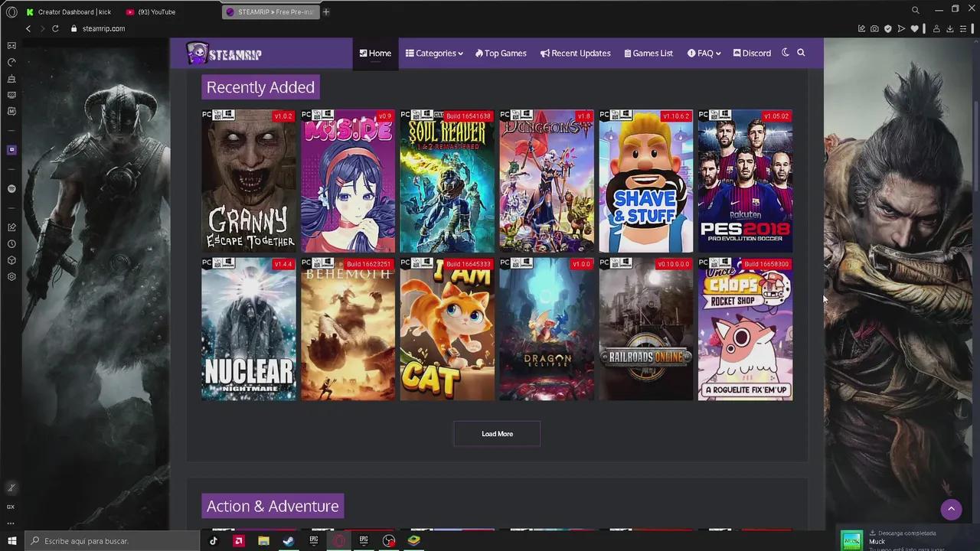
Task: Open Nuclear Nightmare game cover
Action: pos(248,329)
